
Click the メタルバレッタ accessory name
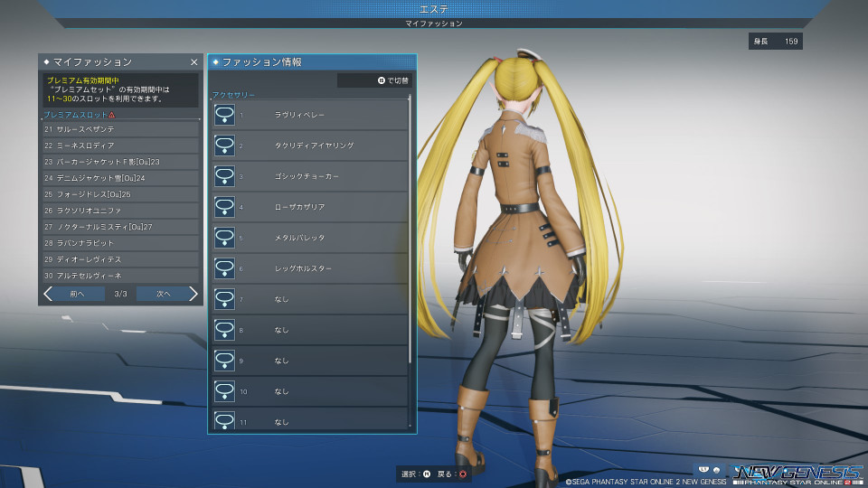299,238
